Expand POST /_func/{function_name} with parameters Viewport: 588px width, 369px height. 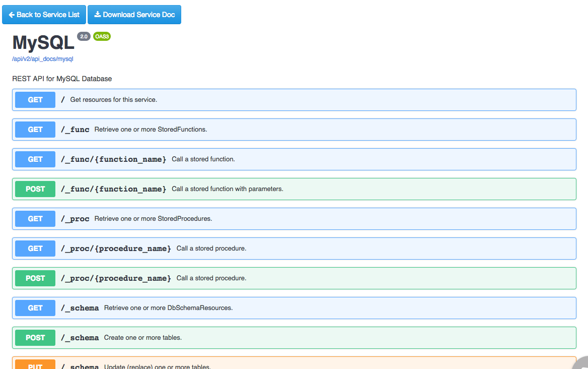pos(293,189)
